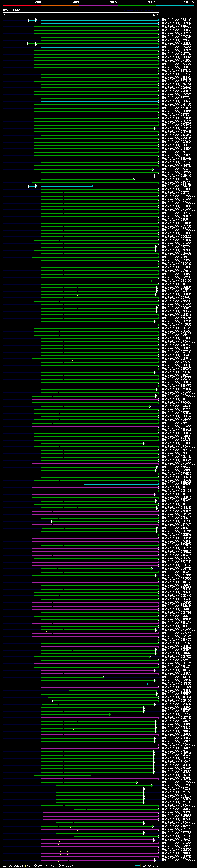Click the cyan ~100% identity legend bar

175,6
